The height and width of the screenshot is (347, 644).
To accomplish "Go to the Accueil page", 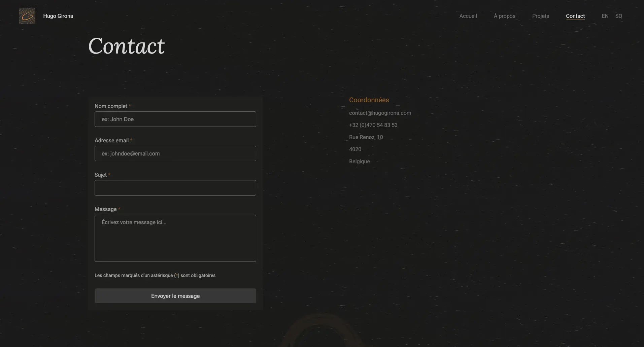I will tap(468, 16).
